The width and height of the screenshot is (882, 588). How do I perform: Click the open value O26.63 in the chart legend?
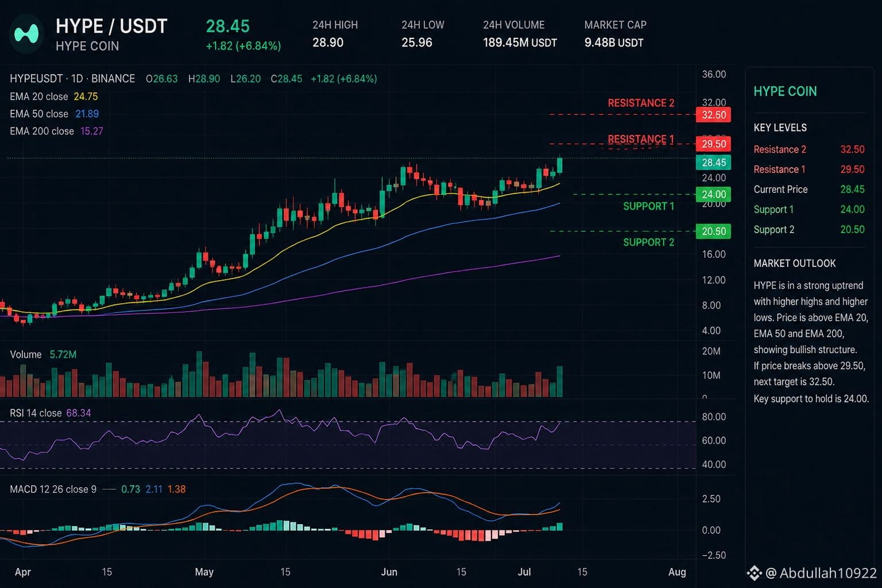click(x=162, y=79)
